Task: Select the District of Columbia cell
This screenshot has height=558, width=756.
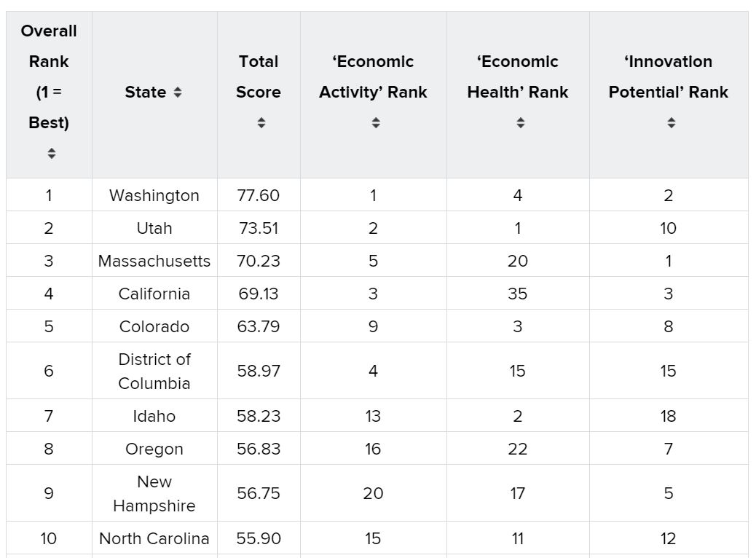Action: (x=154, y=371)
